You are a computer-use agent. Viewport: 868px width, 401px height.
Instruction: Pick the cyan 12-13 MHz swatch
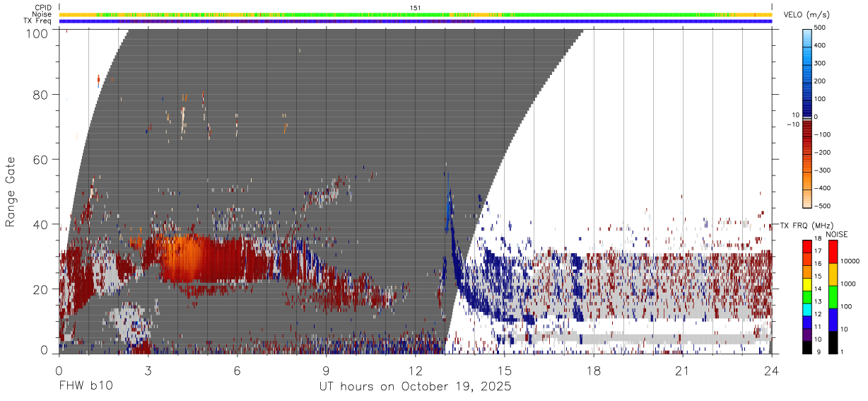[x=807, y=310]
